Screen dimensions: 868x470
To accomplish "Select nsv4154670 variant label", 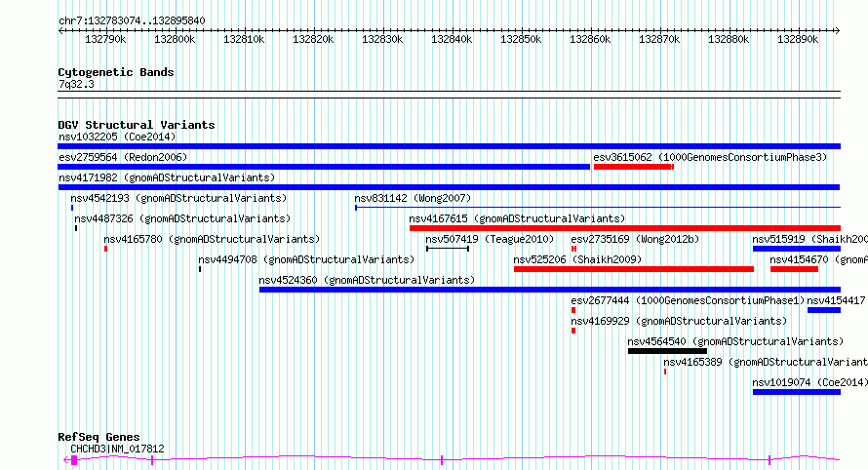I will tap(818, 259).
